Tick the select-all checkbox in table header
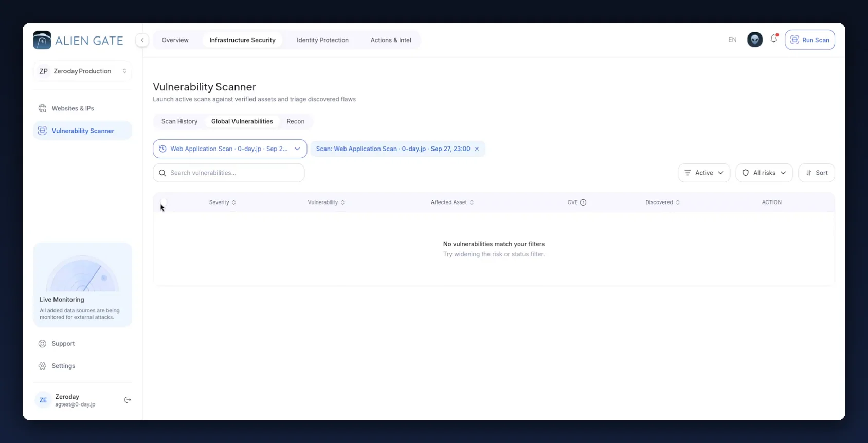The height and width of the screenshot is (443, 868). tap(164, 202)
